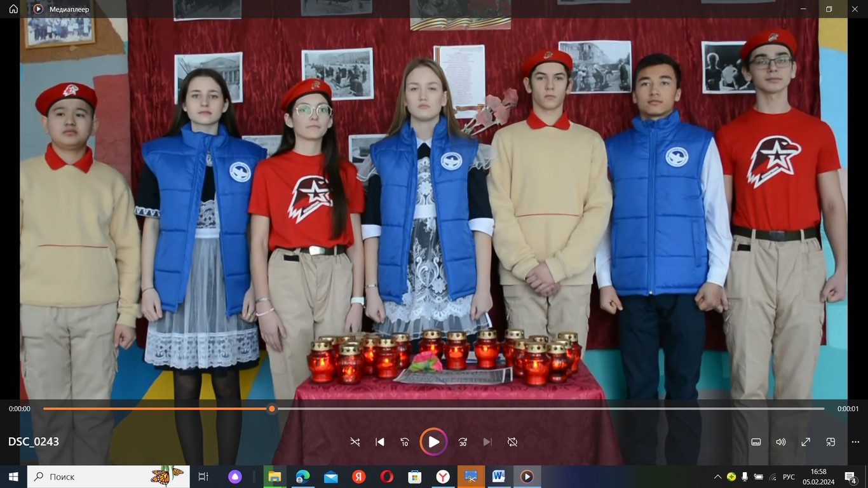Viewport: 868px width, 488px height.
Task: Toggle shuffle mode
Action: coord(355,442)
